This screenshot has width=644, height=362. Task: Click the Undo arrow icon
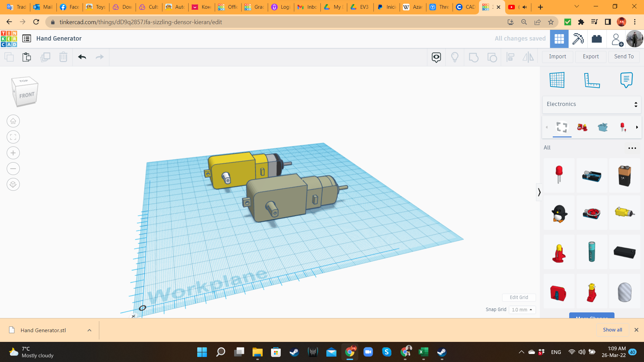point(82,57)
